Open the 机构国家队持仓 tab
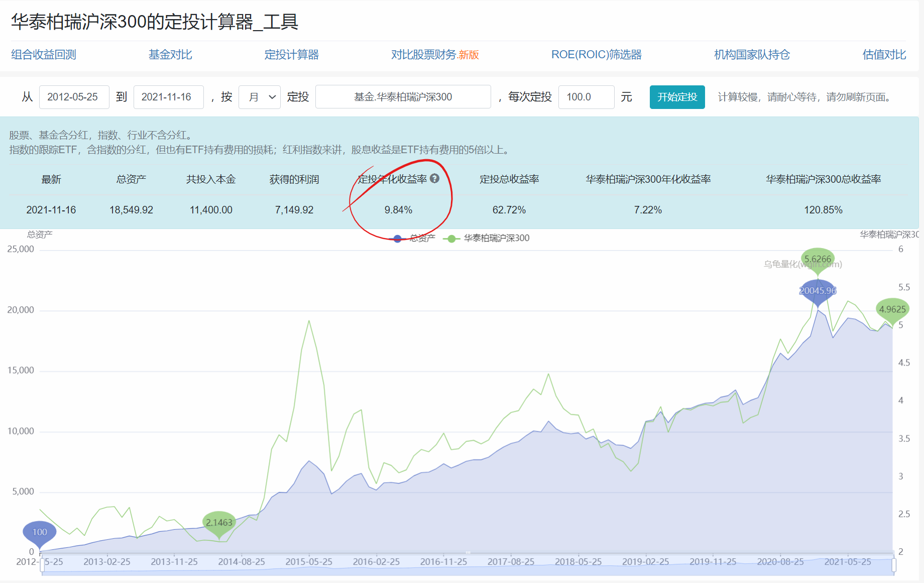924x583 pixels. 752,55
